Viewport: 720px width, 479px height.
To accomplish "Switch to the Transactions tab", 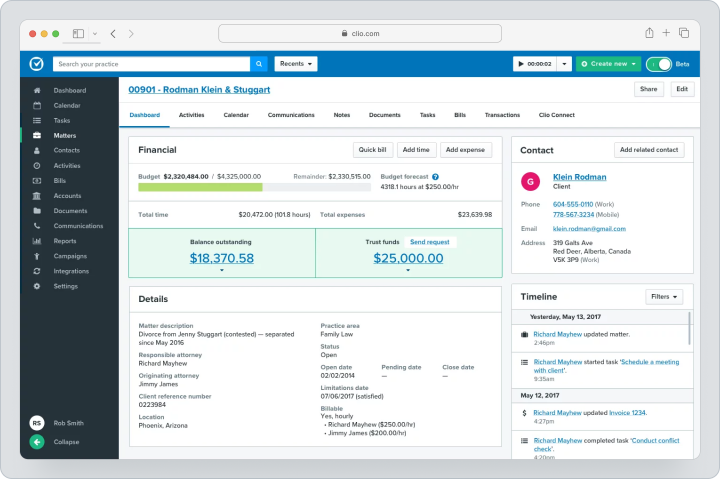I will pyautogui.click(x=502, y=115).
